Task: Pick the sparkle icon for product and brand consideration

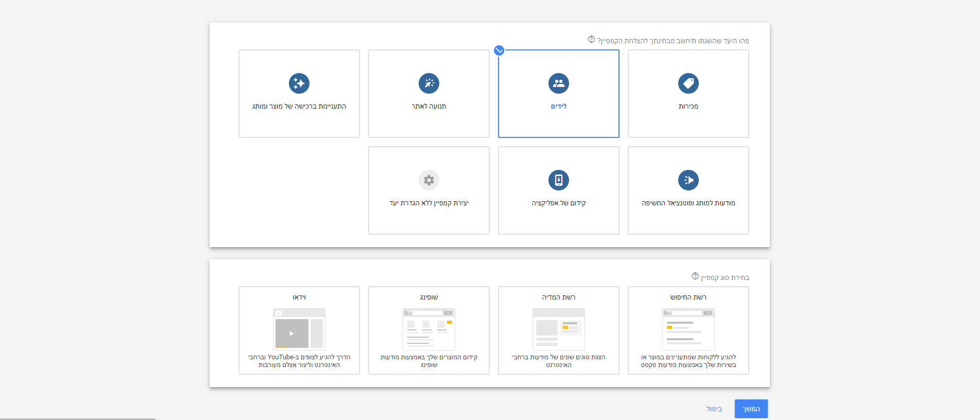Action: click(299, 83)
